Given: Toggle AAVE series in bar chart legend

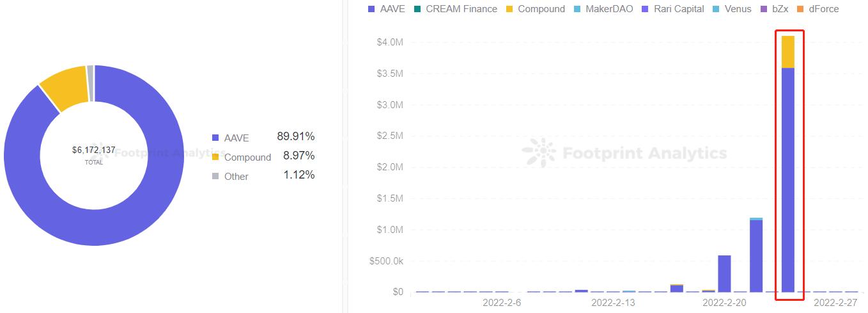Looking at the screenshot, I should (387, 9).
